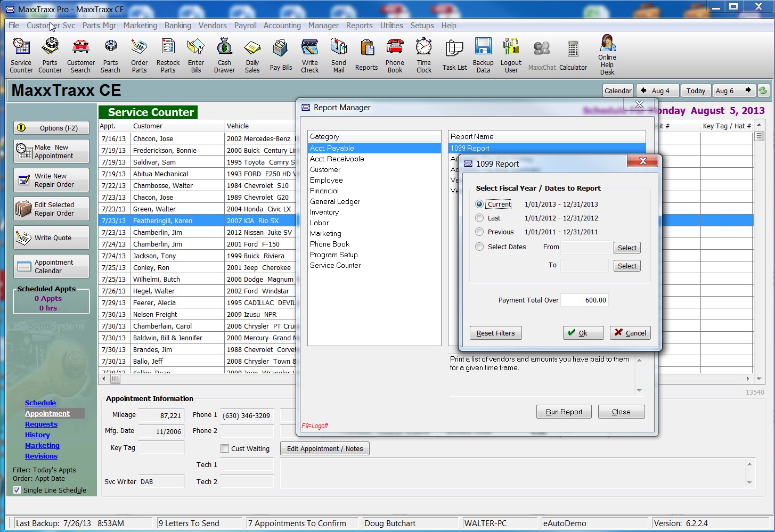Launch Parts Search from the toolbar

pyautogui.click(x=110, y=55)
